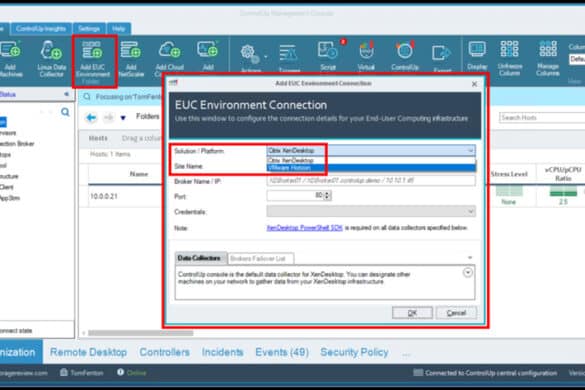
Task: Collapse the Data Collectors tab area arrow
Action: tap(470, 258)
